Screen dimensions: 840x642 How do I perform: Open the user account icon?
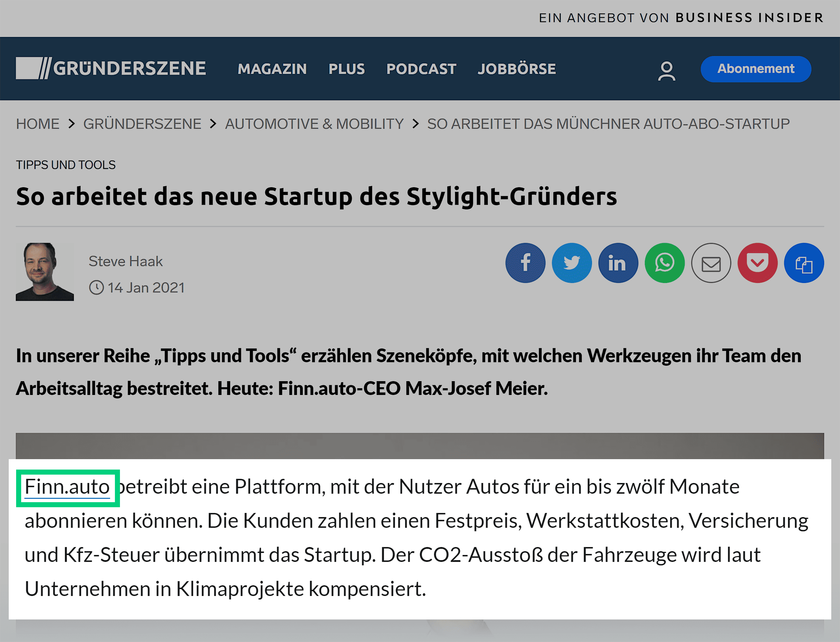point(667,71)
